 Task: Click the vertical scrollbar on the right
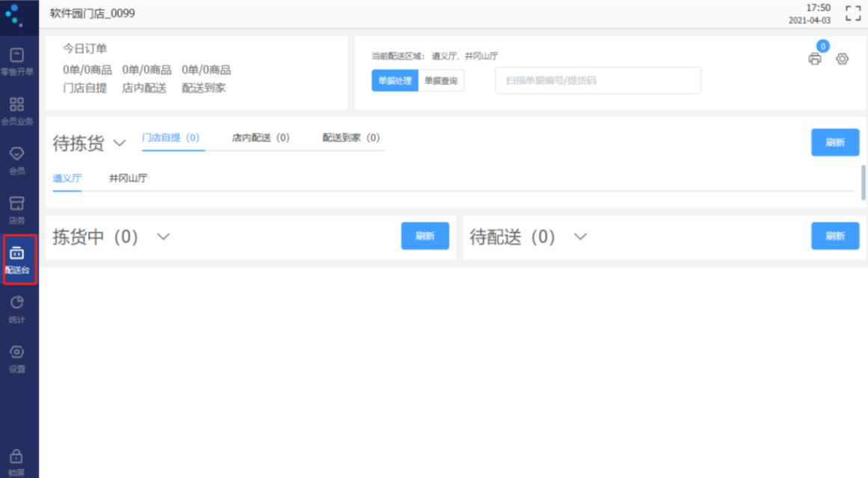[x=863, y=183]
